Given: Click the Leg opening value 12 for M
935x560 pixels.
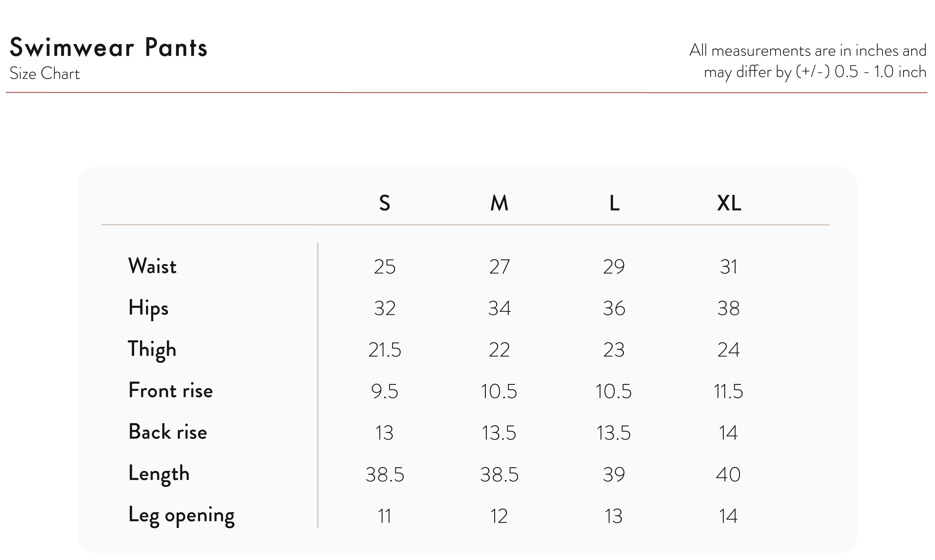Looking at the screenshot, I should click(499, 516).
